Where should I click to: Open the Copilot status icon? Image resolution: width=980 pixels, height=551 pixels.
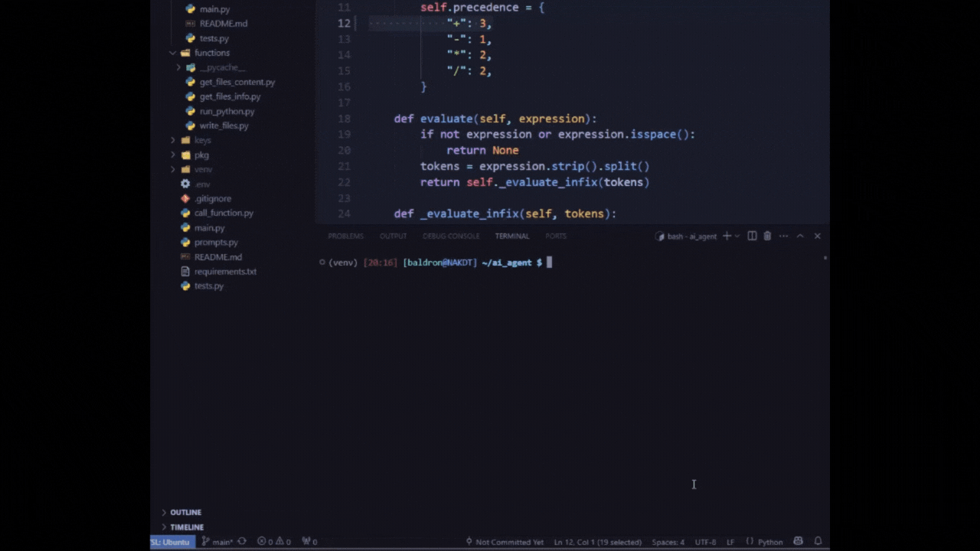799,542
